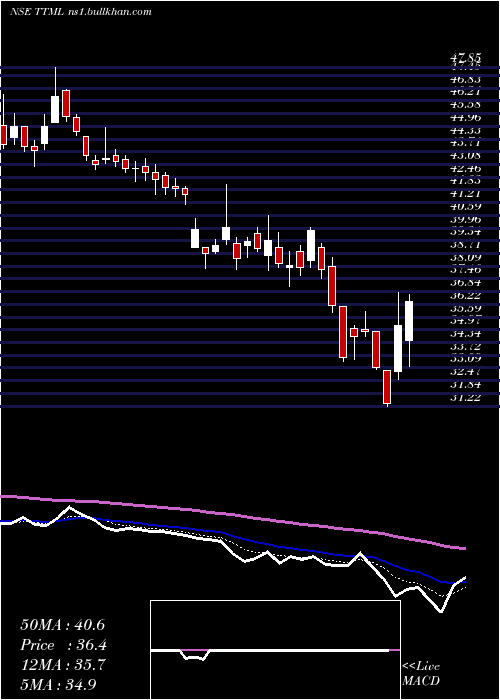Click the 38.09 price axis label
500x700 pixels.
click(x=465, y=257)
